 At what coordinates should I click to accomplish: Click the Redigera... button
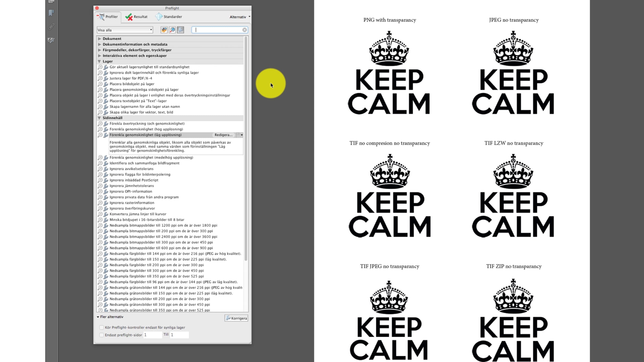(x=224, y=135)
